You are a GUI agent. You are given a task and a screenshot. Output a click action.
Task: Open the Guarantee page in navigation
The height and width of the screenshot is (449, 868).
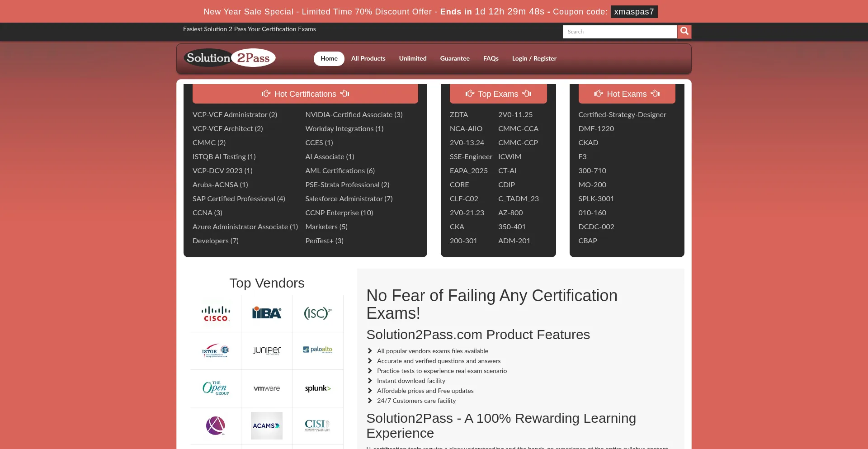[455, 58]
